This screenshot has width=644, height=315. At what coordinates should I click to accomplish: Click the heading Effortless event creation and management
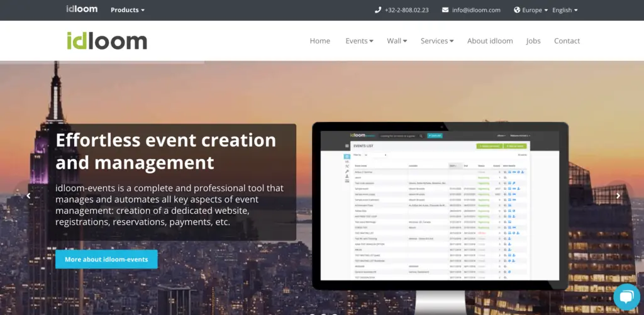(165, 151)
